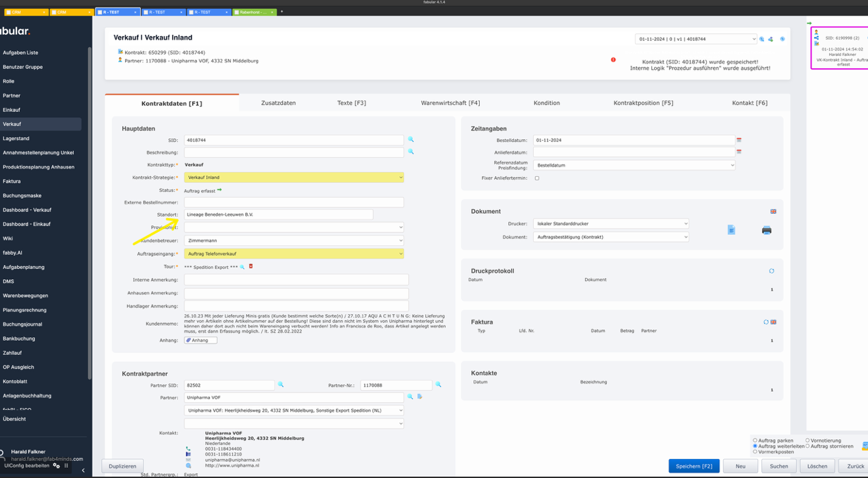
Task: Select the Auftrag parken radio button
Action: tap(755, 440)
